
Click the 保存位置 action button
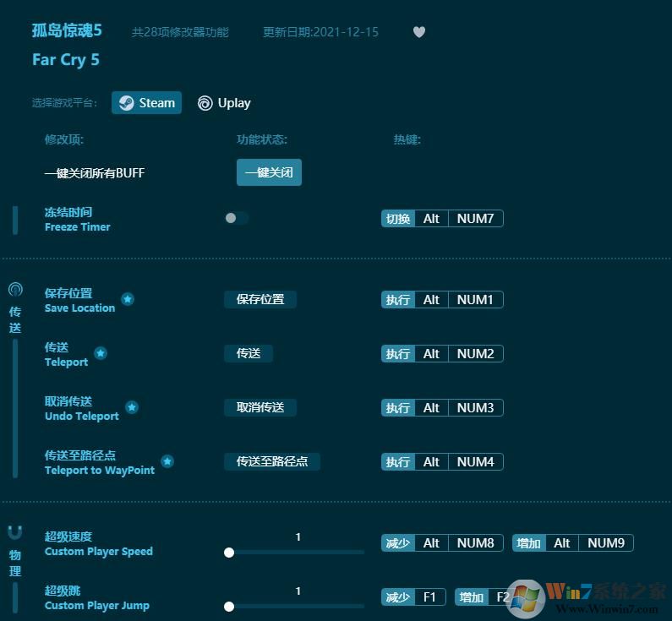coord(260,299)
